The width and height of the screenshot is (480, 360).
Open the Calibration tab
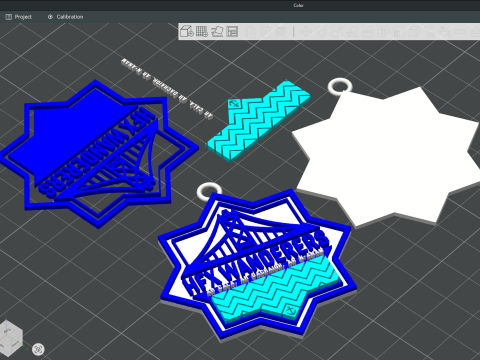pos(65,17)
